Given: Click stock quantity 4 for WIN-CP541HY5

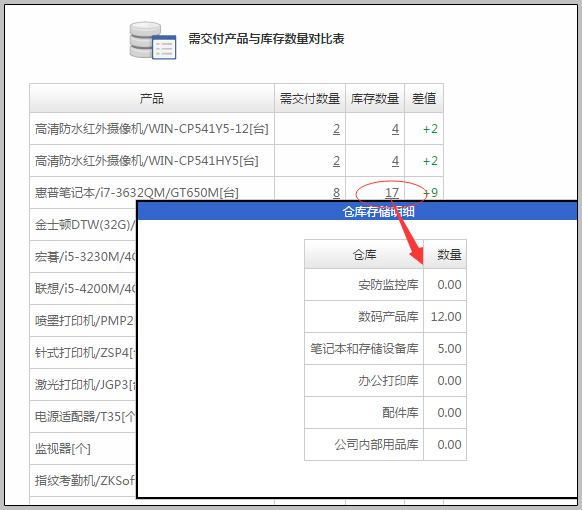Looking at the screenshot, I should pyautogui.click(x=395, y=161).
